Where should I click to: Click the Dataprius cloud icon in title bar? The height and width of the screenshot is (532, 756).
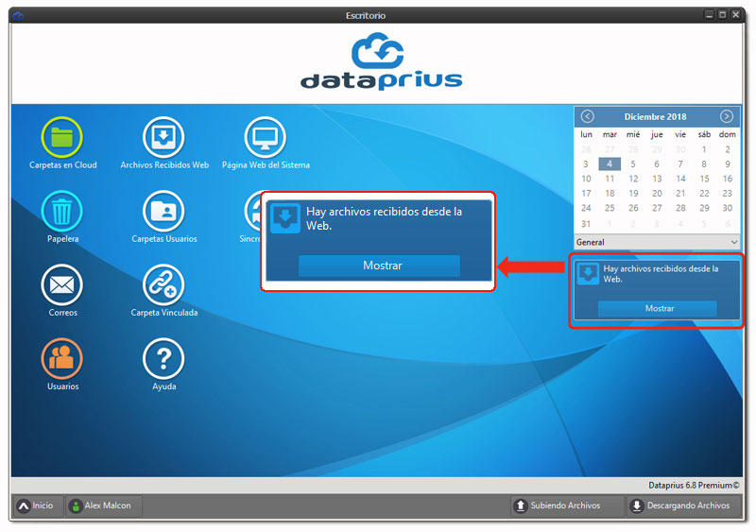(18, 15)
